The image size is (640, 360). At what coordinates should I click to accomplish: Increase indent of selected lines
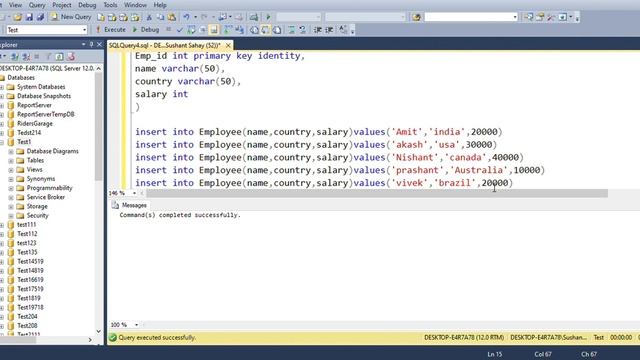click(329, 30)
